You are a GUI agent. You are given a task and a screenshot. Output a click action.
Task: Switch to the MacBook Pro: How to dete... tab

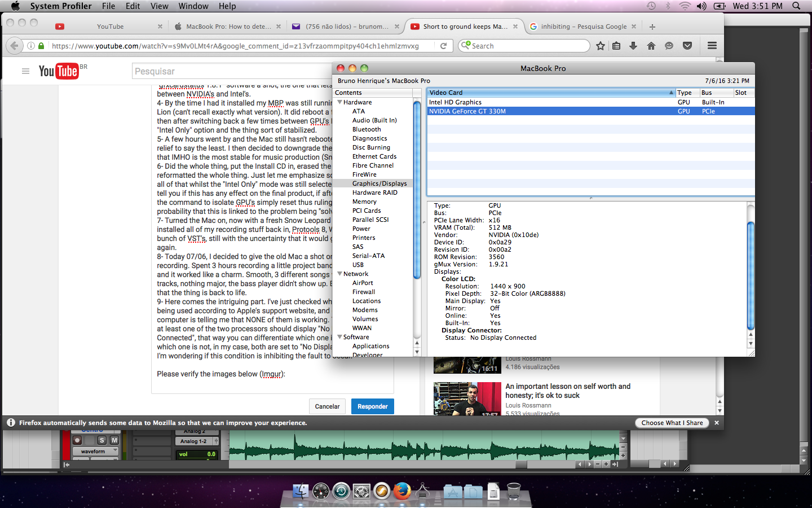point(227,27)
